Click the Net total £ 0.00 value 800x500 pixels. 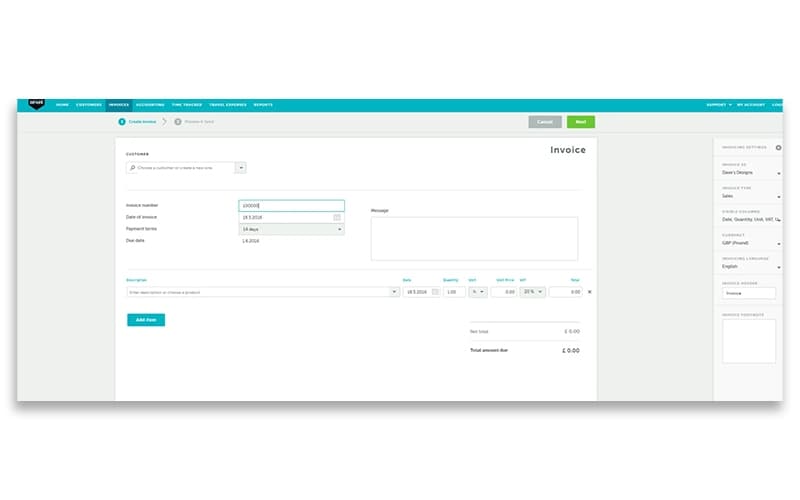[572, 332]
